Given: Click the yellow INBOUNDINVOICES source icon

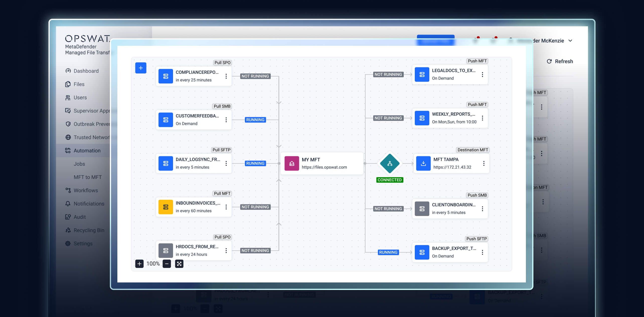Looking at the screenshot, I should [166, 207].
